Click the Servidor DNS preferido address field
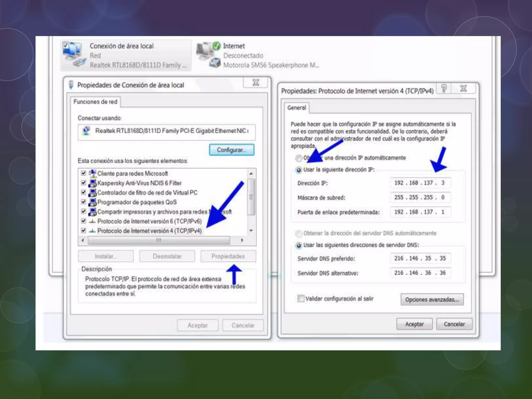Screen dimensions: 532x399 [x=420, y=258]
